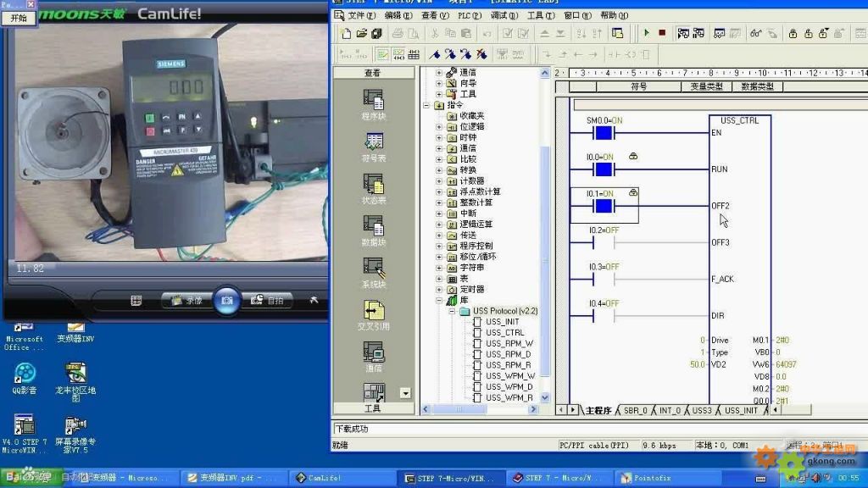Open the 程序块 program block view
The height and width of the screenshot is (488, 868).
(374, 104)
